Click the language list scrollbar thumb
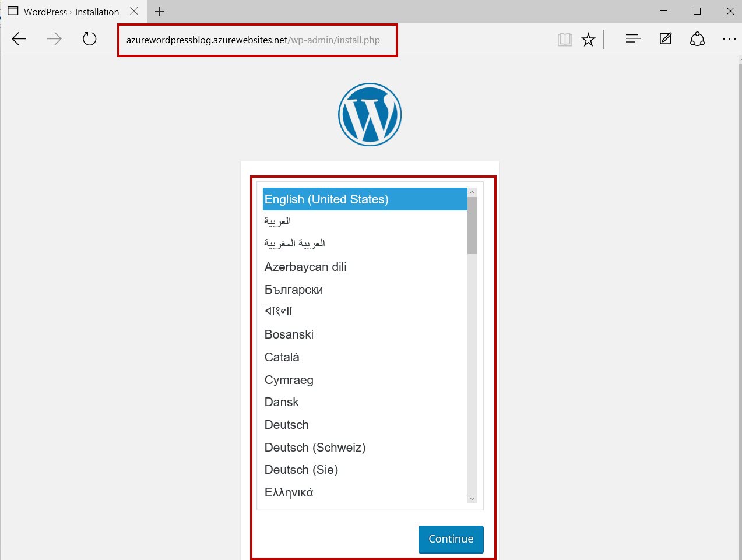 tap(472, 226)
